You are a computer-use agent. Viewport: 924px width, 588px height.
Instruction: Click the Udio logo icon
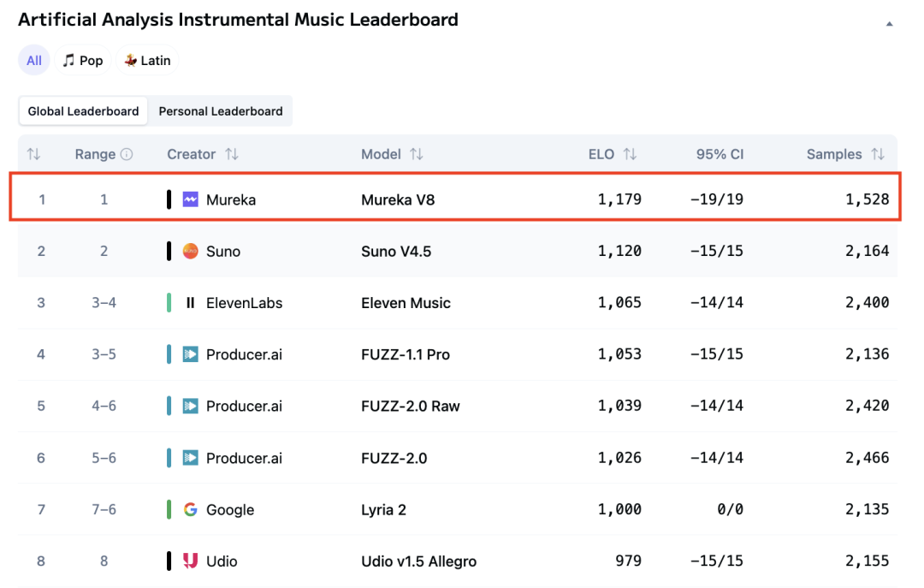pos(190,561)
